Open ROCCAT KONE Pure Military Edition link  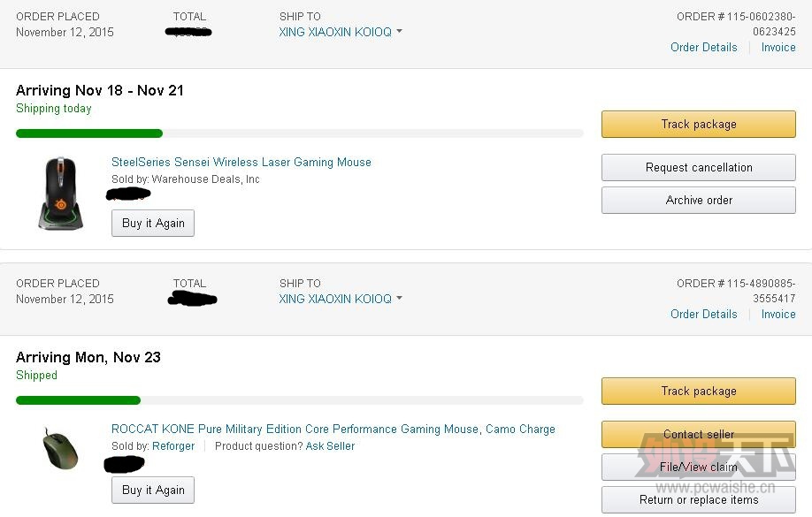coord(333,430)
